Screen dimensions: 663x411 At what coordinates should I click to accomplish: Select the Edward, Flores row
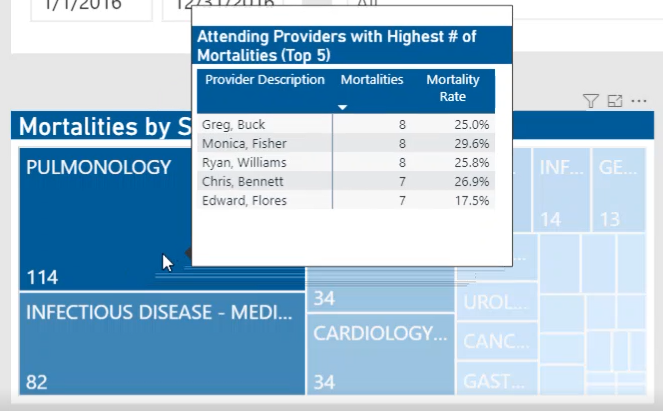345,200
